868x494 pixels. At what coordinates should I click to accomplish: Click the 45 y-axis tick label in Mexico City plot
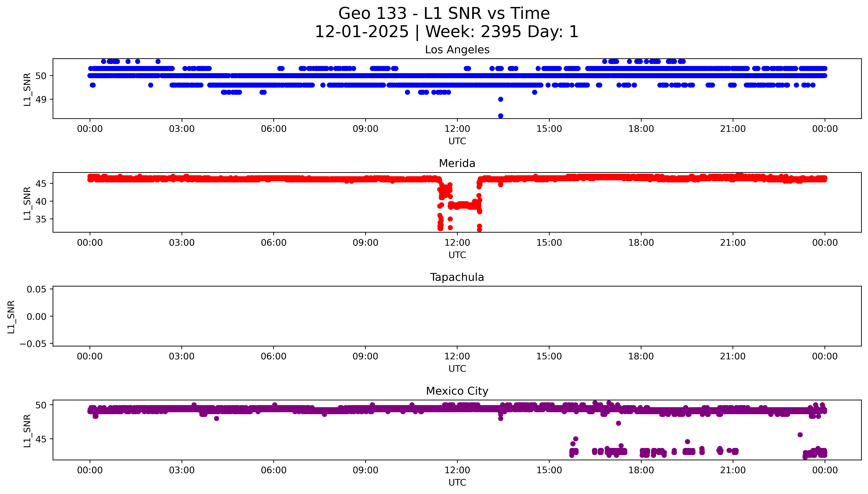pyautogui.click(x=41, y=439)
